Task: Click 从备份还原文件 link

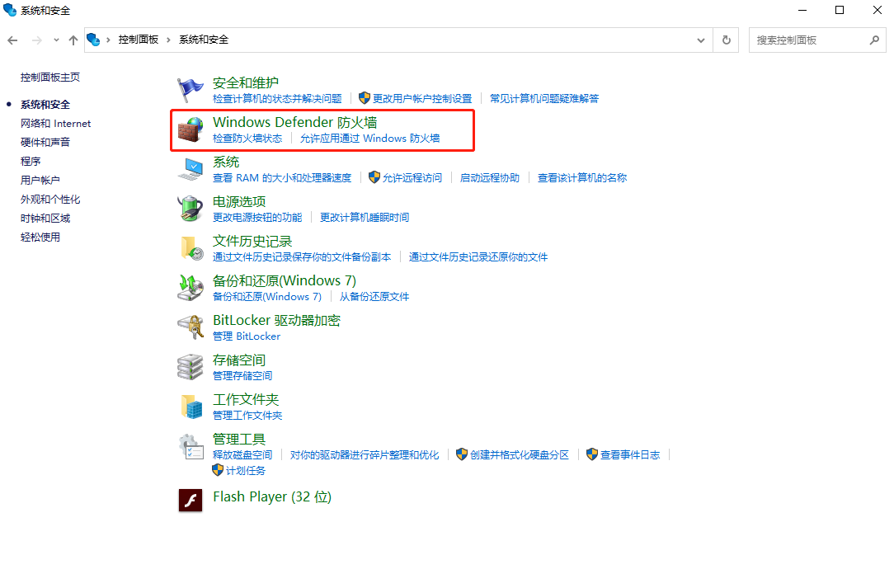Action: click(374, 297)
